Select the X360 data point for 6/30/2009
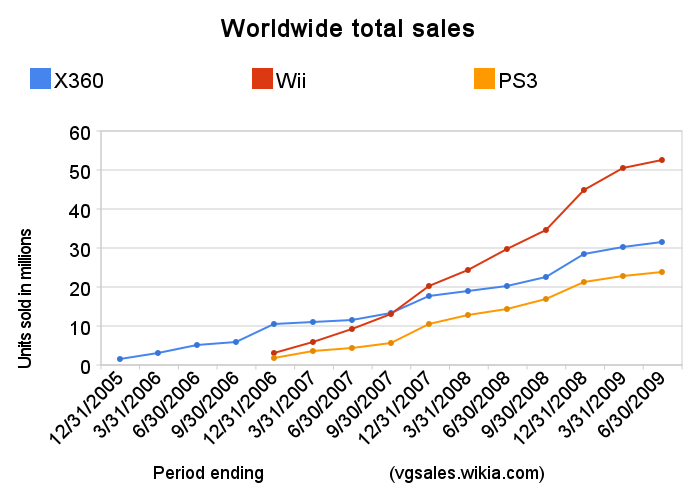 662,242
